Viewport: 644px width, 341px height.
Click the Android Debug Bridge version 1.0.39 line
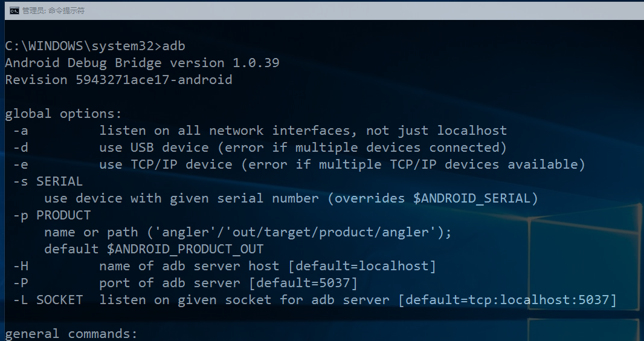[x=142, y=63]
